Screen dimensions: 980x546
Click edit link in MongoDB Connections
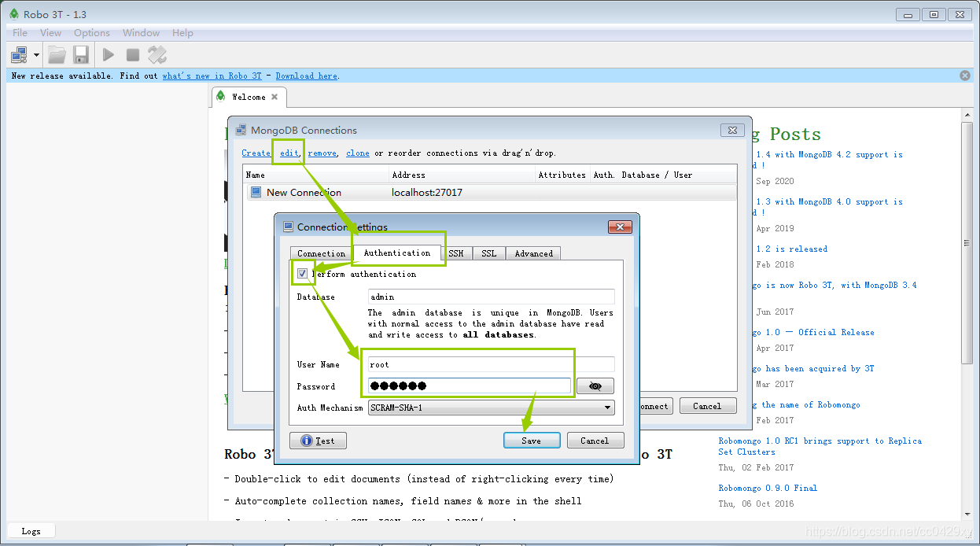289,153
